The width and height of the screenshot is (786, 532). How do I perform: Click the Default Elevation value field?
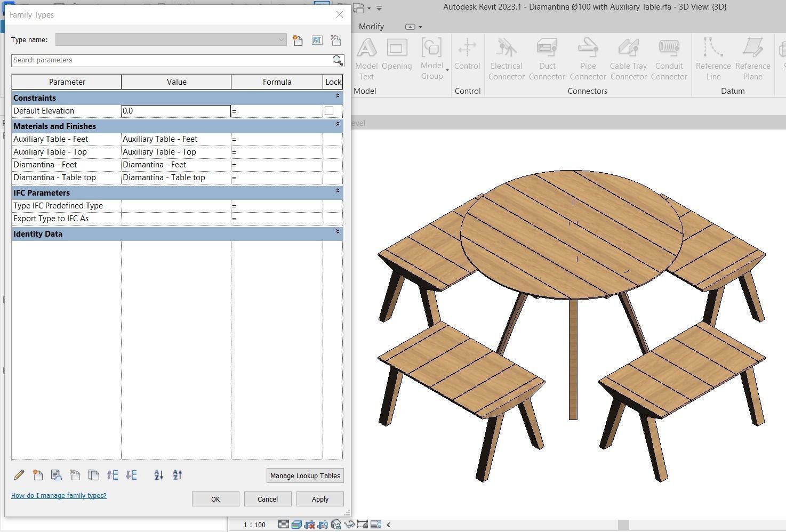pos(176,111)
